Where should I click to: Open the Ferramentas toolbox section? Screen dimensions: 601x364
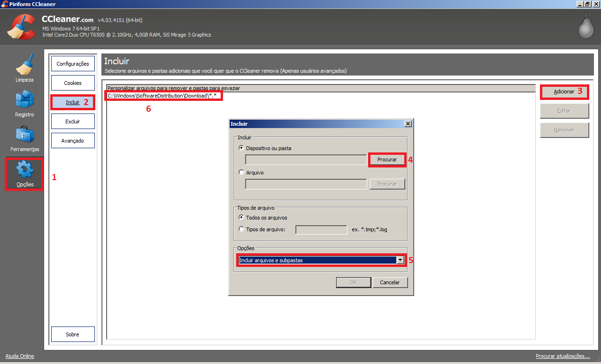(24, 138)
